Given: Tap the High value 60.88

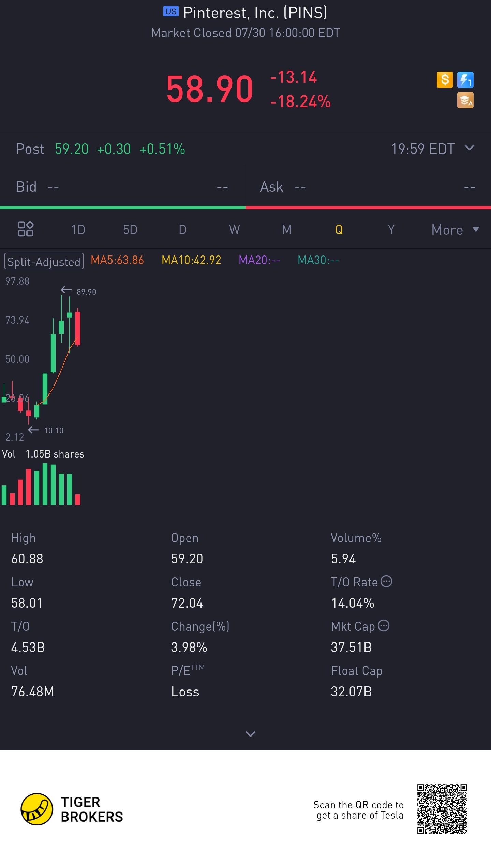Looking at the screenshot, I should 27,559.
